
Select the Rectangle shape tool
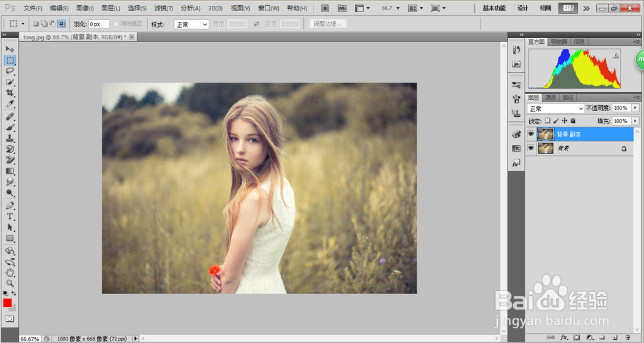[x=10, y=239]
